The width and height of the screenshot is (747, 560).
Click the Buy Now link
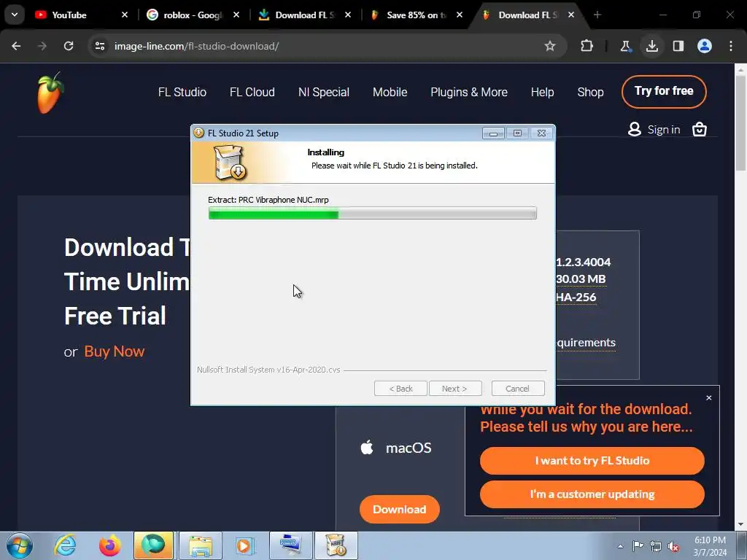[115, 351]
